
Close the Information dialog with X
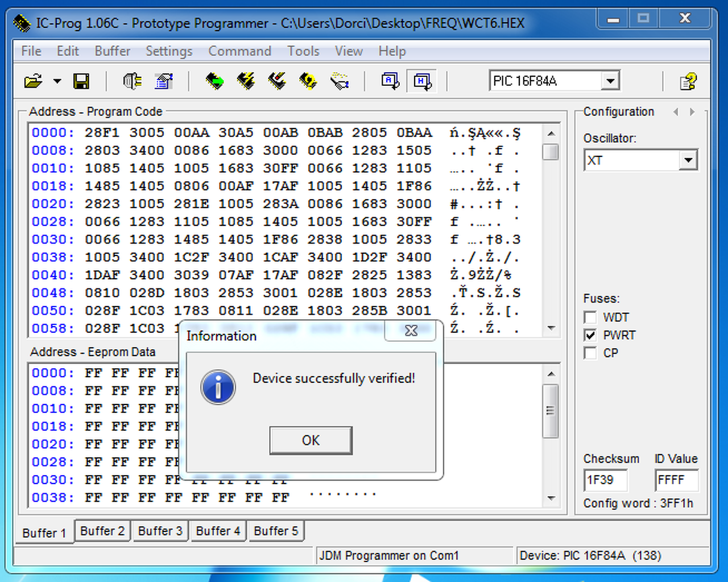coord(411,331)
